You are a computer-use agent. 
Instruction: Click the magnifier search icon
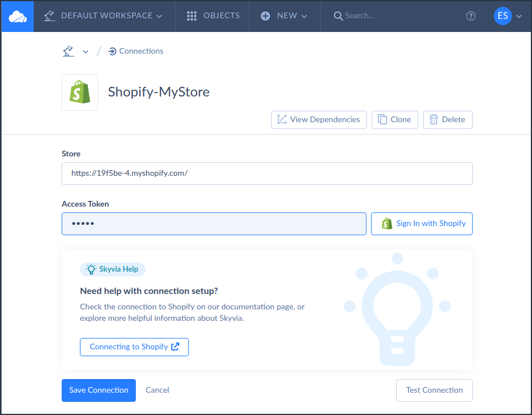click(x=338, y=16)
